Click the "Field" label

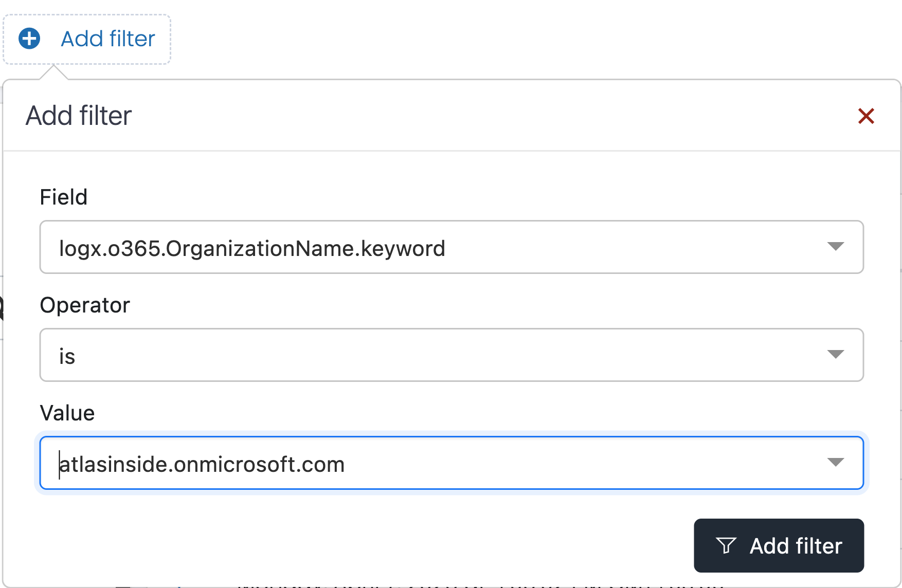click(x=64, y=197)
